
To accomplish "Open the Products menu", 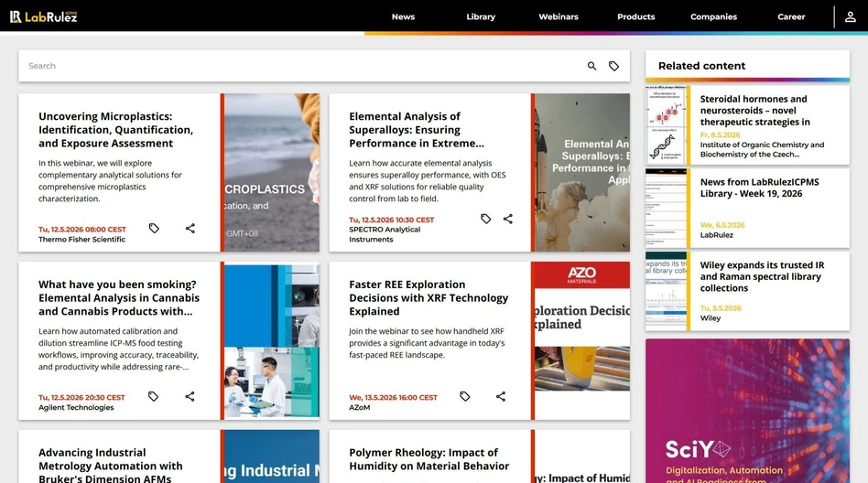I will coord(636,17).
